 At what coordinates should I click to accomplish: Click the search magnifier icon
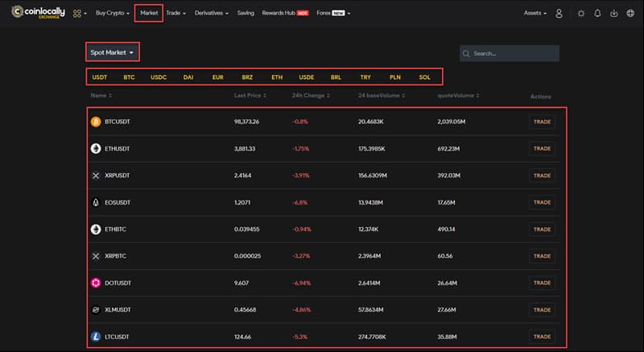coord(466,53)
